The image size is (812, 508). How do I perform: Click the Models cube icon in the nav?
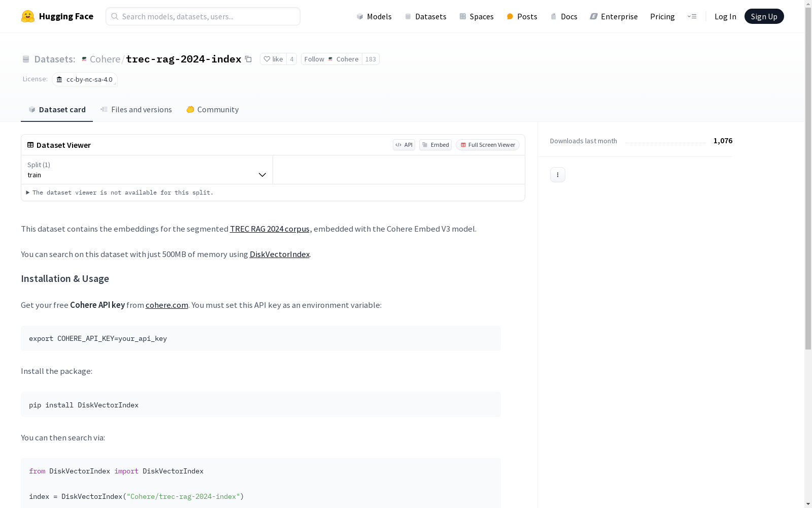[360, 16]
